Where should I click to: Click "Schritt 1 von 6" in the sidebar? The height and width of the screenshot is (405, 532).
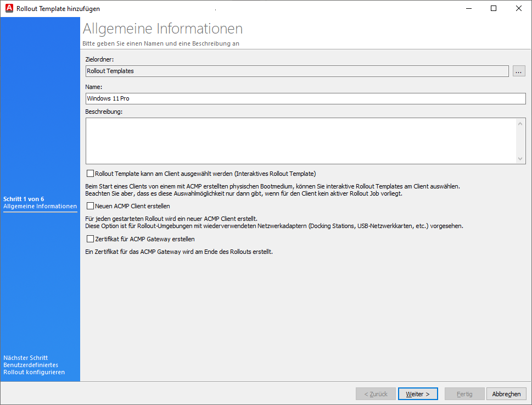click(24, 199)
